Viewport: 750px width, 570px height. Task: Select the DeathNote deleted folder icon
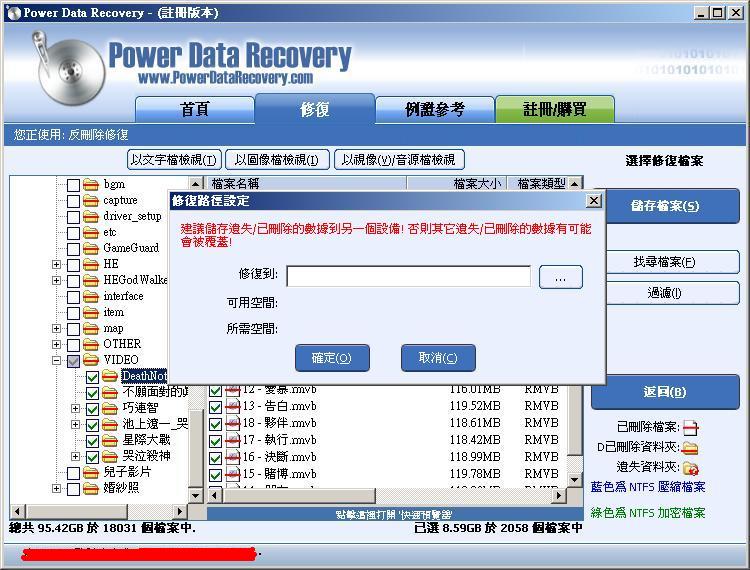(110, 376)
